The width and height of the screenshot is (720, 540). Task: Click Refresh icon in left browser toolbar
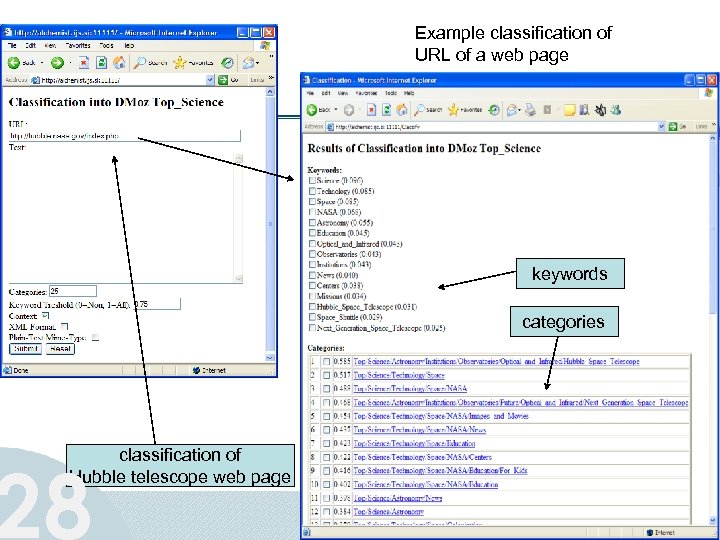(101, 63)
